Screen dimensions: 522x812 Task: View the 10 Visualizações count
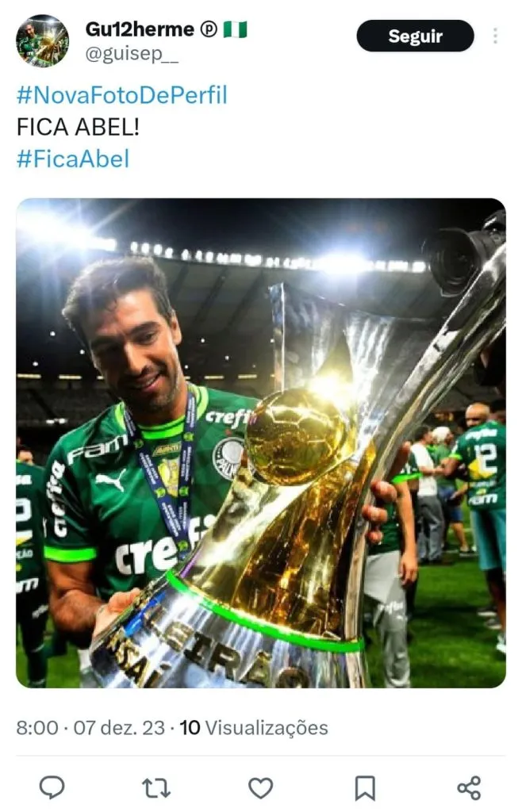(254, 728)
